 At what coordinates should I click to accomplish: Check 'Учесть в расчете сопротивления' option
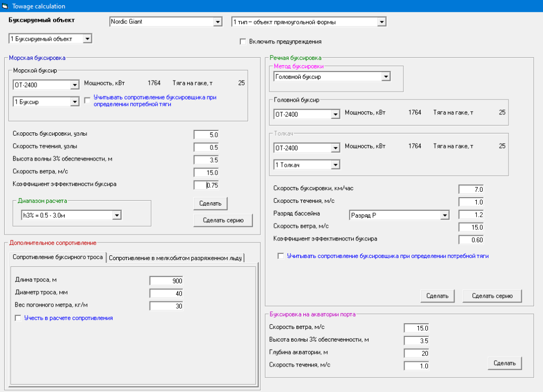[x=18, y=318]
